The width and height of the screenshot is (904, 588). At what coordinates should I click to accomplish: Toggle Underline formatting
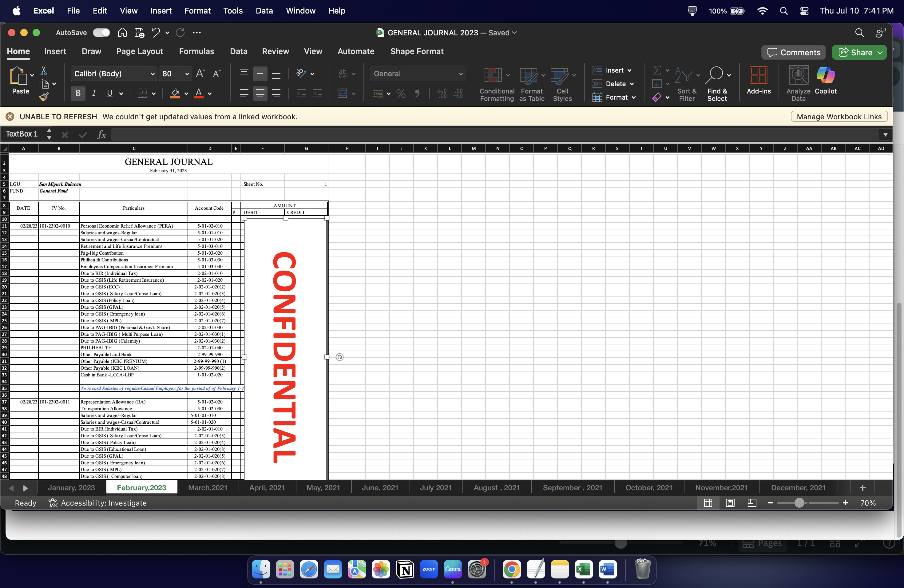(109, 93)
